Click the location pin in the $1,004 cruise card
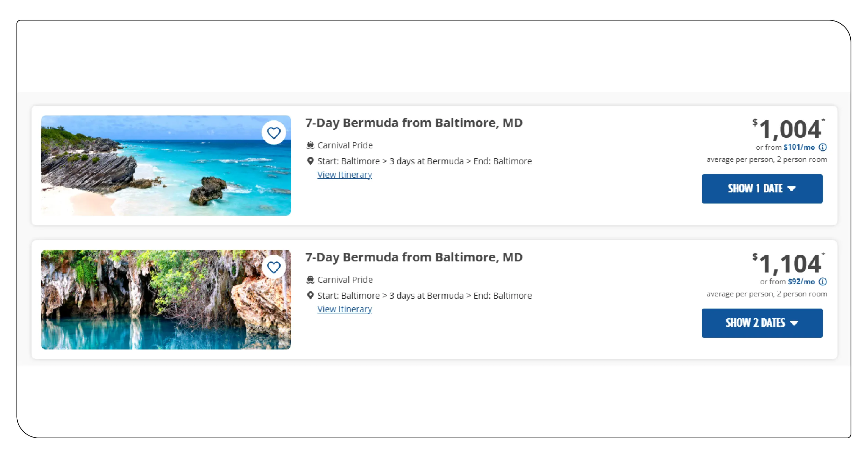Screen dimensions: 868x458 pyautogui.click(x=310, y=161)
